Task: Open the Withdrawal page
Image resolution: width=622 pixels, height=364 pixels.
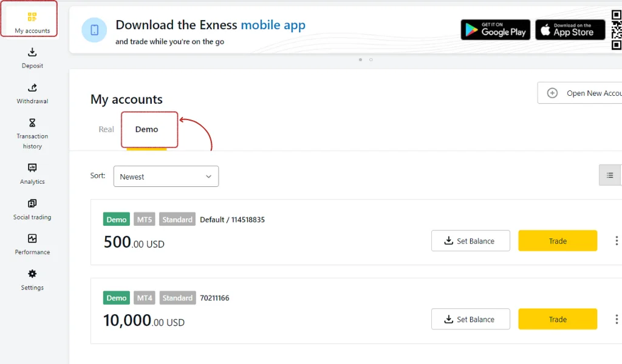Action: pyautogui.click(x=32, y=93)
